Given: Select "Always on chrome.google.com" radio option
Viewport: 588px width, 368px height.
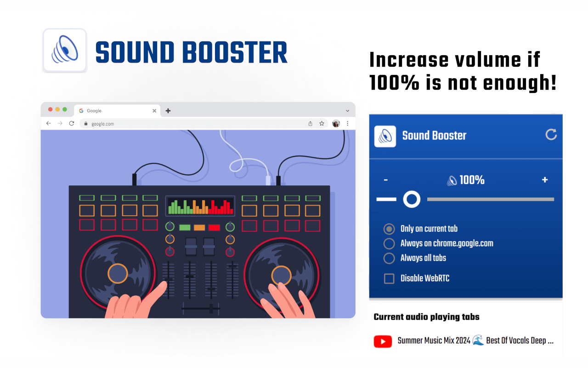Looking at the screenshot, I should (389, 243).
